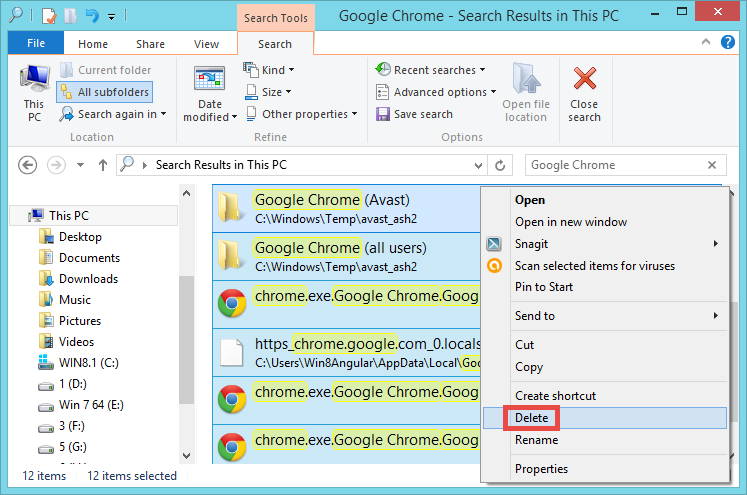Screen dimensions: 747x495
Task: Click Undo icon in quick access toolbar
Action: (92, 16)
